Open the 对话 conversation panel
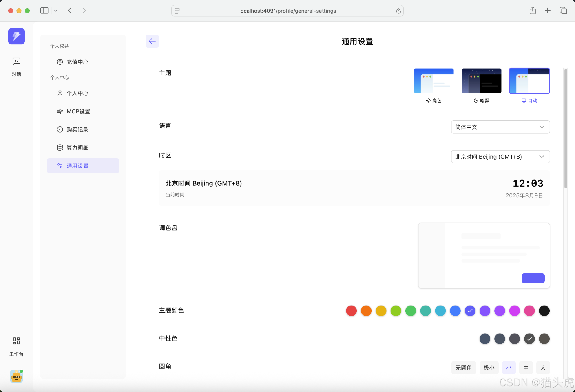The width and height of the screenshot is (575, 392). coord(16,66)
